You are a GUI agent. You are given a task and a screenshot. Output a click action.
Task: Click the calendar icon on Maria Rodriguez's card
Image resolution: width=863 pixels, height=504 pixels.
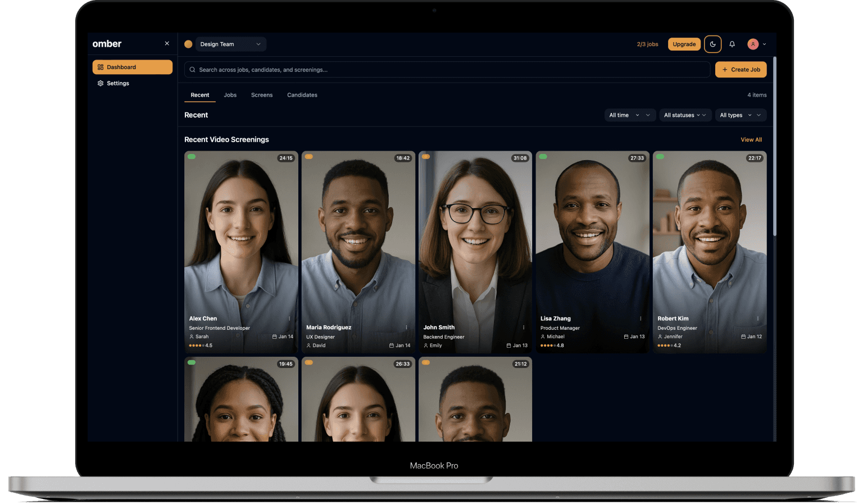coord(392,346)
